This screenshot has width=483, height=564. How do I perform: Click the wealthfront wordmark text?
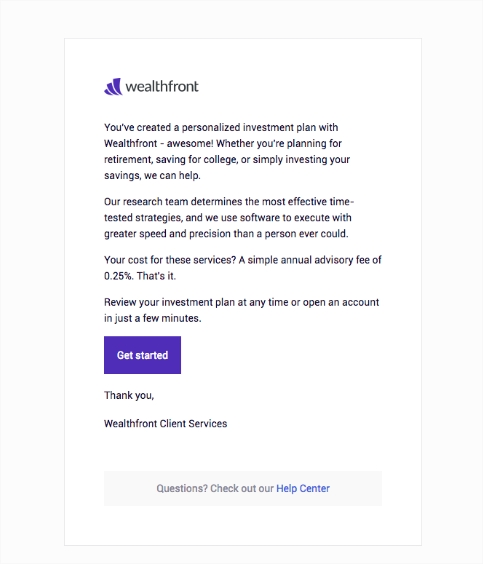(x=162, y=86)
